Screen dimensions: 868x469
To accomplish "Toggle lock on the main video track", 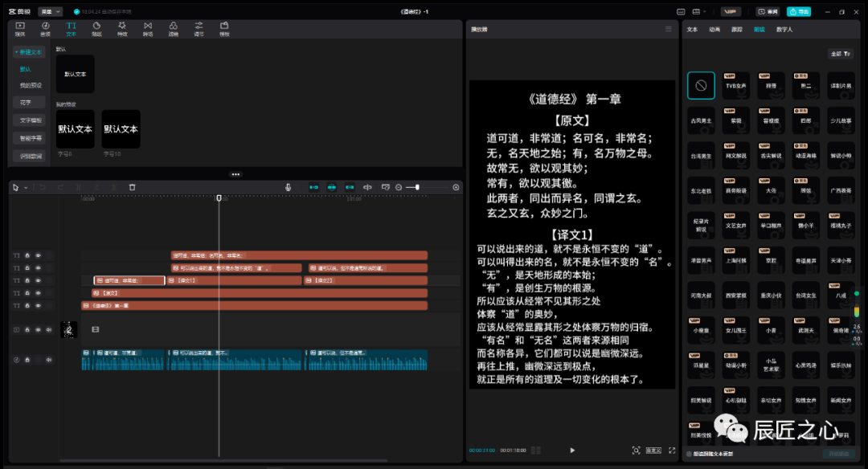I will click(27, 330).
